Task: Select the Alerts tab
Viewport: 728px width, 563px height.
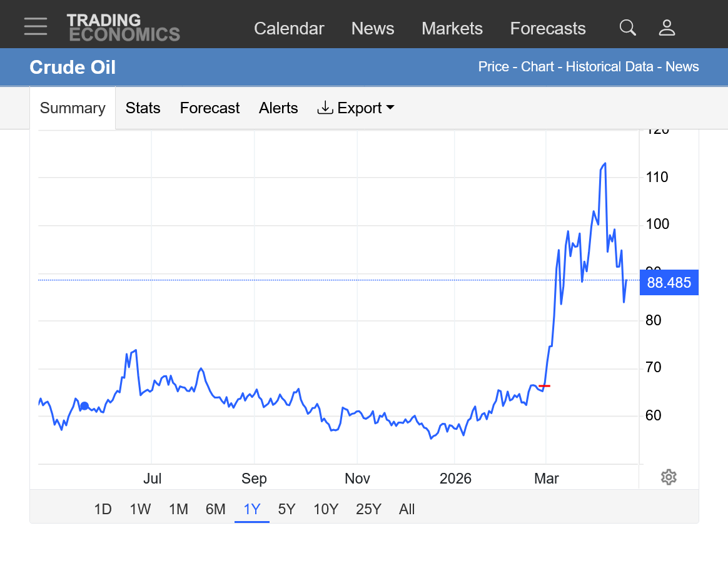Action: [x=278, y=108]
